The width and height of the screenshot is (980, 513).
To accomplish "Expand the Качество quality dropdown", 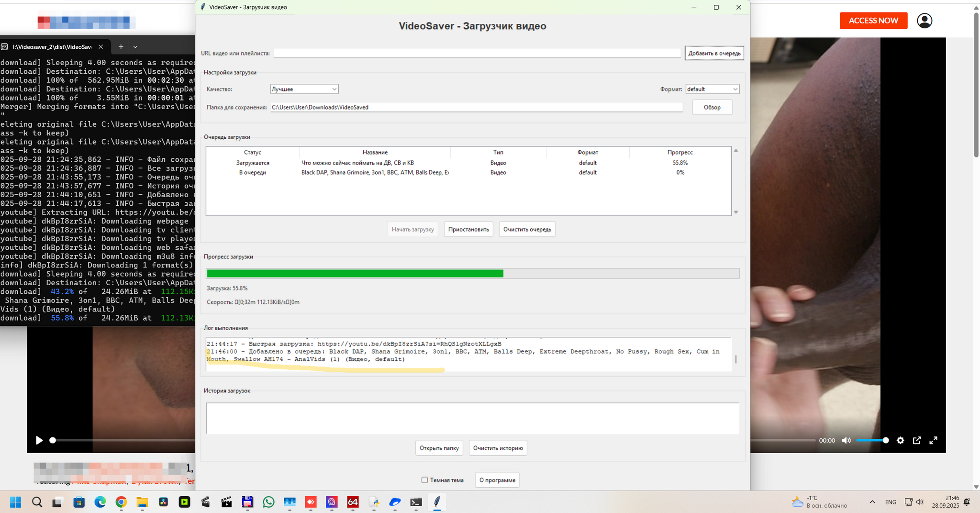I will tap(304, 89).
